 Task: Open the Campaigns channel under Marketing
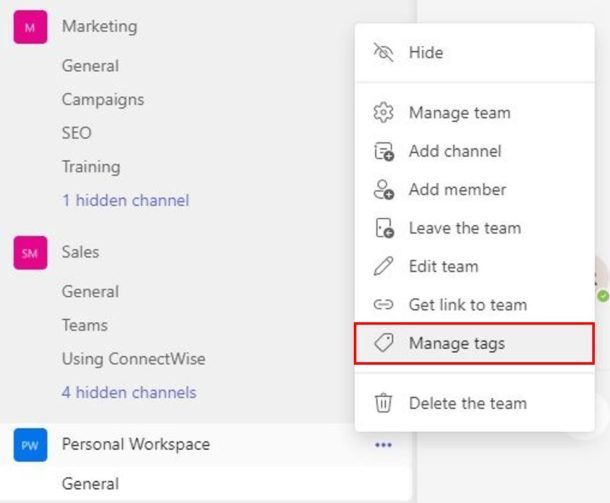click(103, 99)
